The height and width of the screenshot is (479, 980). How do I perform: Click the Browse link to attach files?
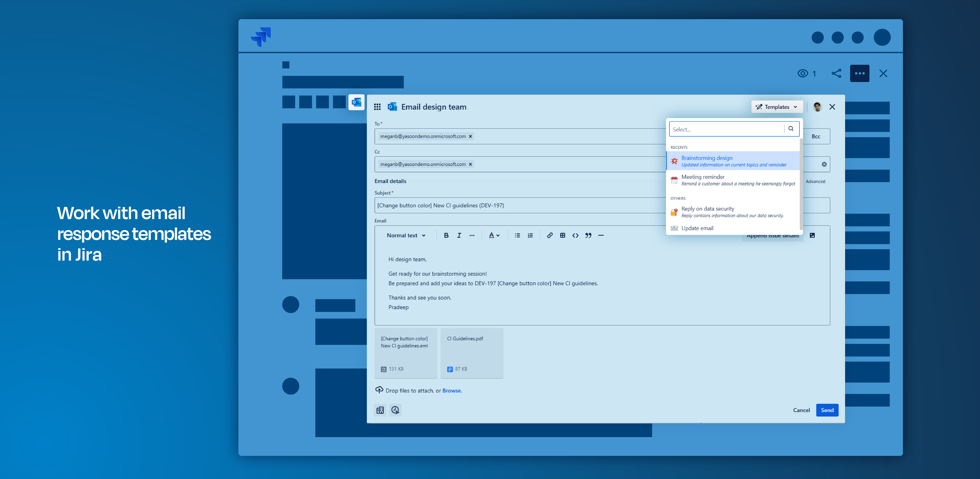[452, 390]
